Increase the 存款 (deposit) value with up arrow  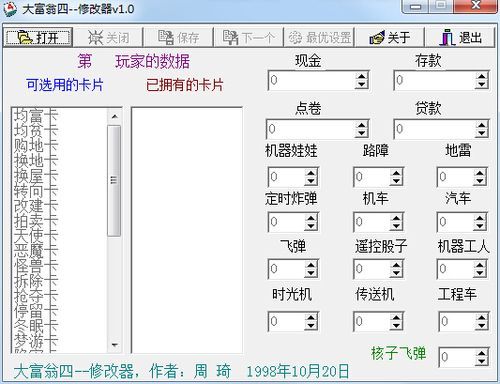482,76
